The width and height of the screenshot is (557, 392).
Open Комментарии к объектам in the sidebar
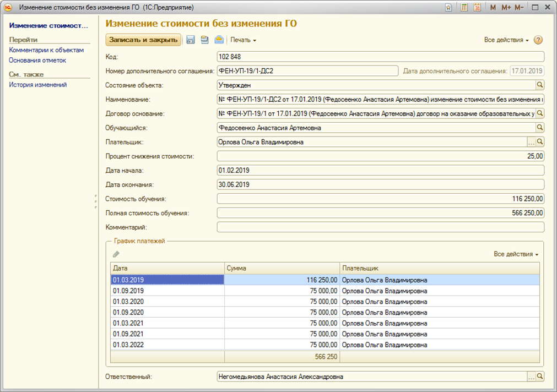point(46,50)
